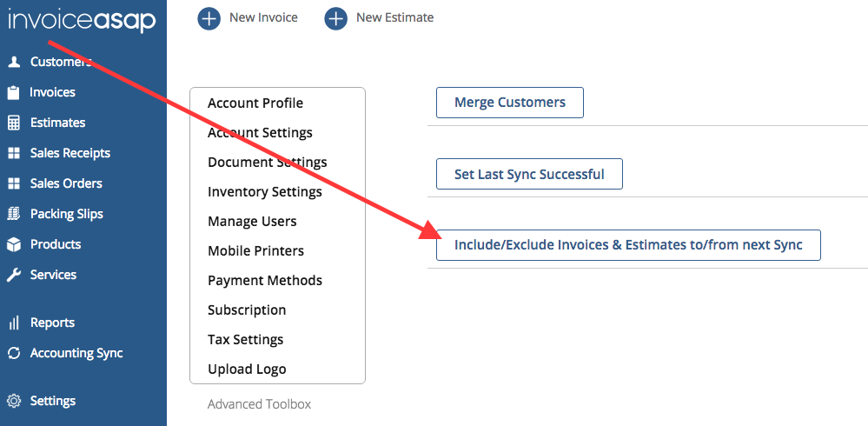Click Set Last Sync Successful button
The width and height of the screenshot is (868, 426).
click(529, 174)
